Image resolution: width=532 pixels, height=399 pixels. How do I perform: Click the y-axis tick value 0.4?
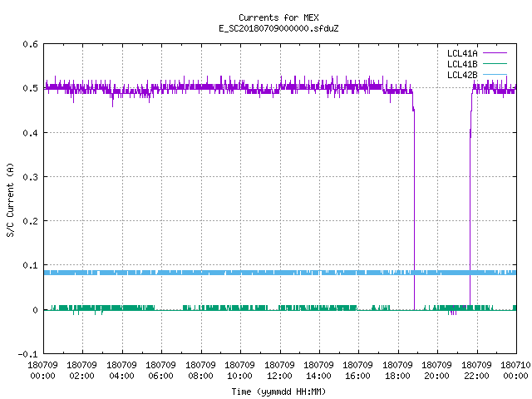(30, 133)
